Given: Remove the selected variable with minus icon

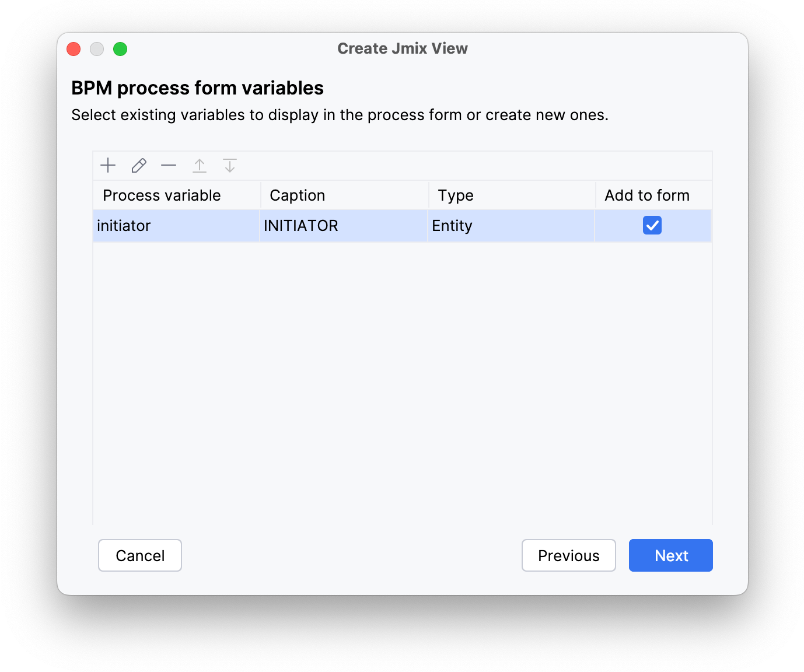Looking at the screenshot, I should tap(169, 166).
